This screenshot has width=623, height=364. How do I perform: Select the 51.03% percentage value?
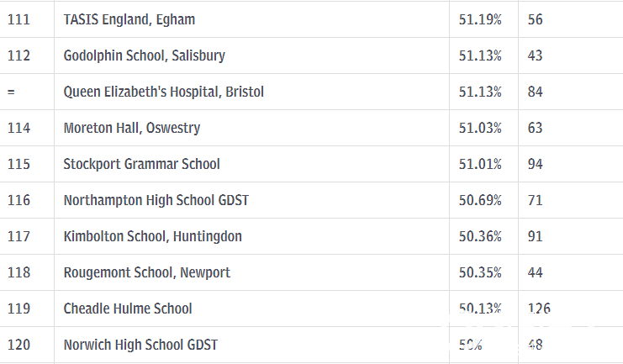(480, 128)
